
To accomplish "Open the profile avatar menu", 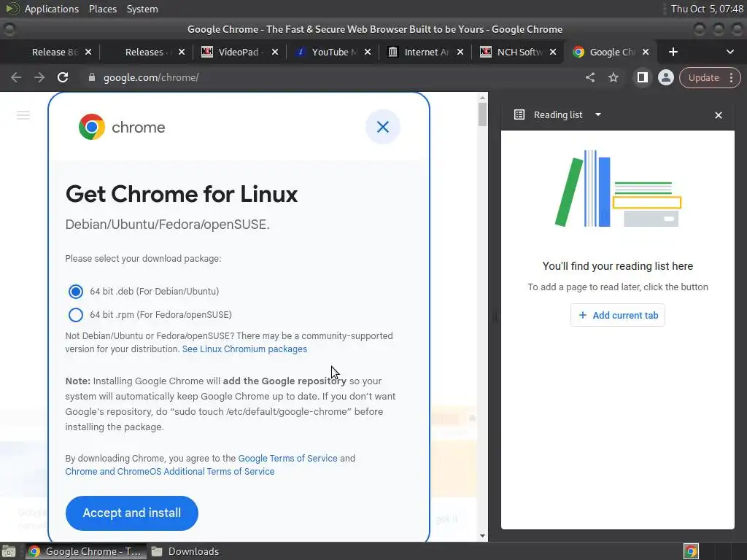I will tap(665, 77).
